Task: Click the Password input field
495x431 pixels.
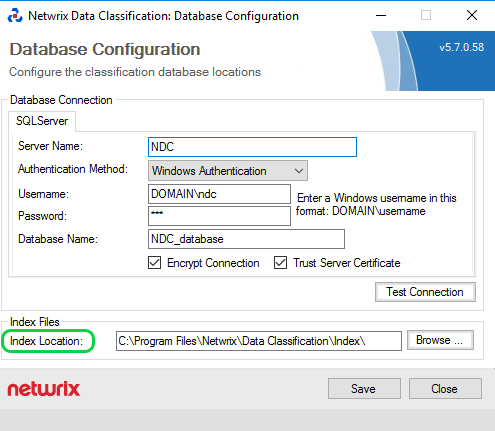Action: (219, 216)
